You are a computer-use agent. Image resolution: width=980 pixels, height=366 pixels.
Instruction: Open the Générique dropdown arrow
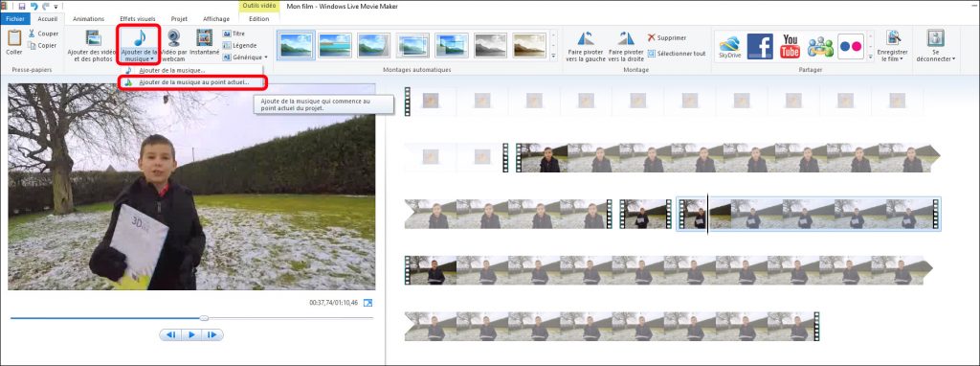coord(266,57)
